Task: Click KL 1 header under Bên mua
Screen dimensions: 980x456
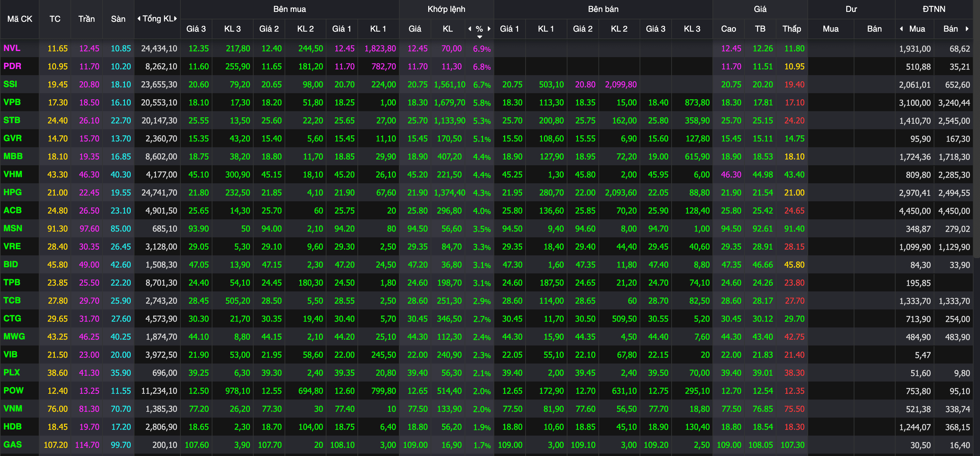Action: pyautogui.click(x=378, y=29)
